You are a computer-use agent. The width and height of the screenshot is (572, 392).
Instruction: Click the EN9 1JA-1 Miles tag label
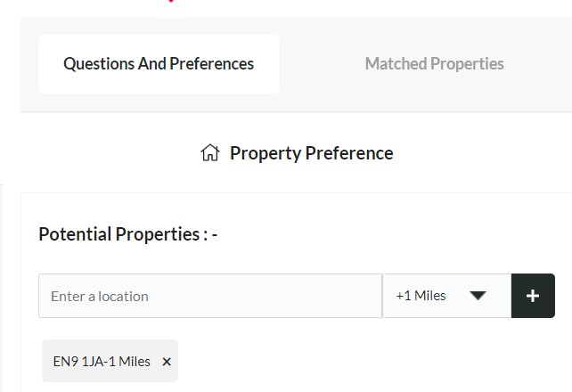tap(102, 362)
